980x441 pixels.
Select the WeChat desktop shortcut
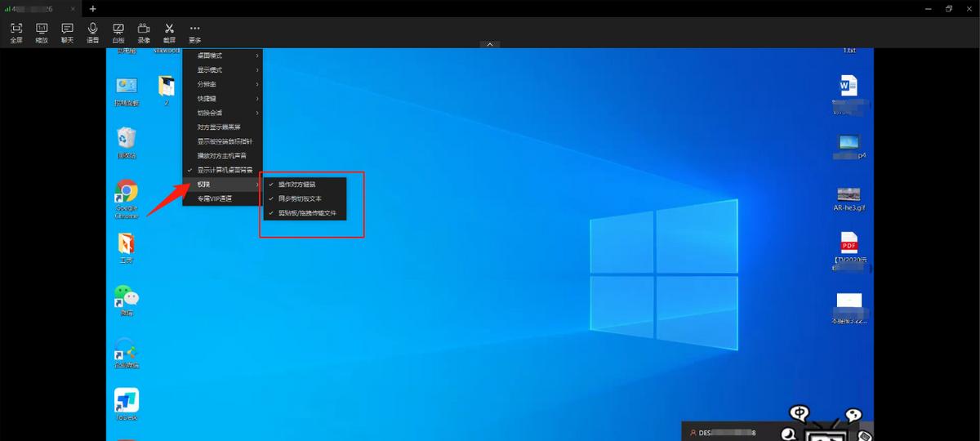[x=127, y=301]
